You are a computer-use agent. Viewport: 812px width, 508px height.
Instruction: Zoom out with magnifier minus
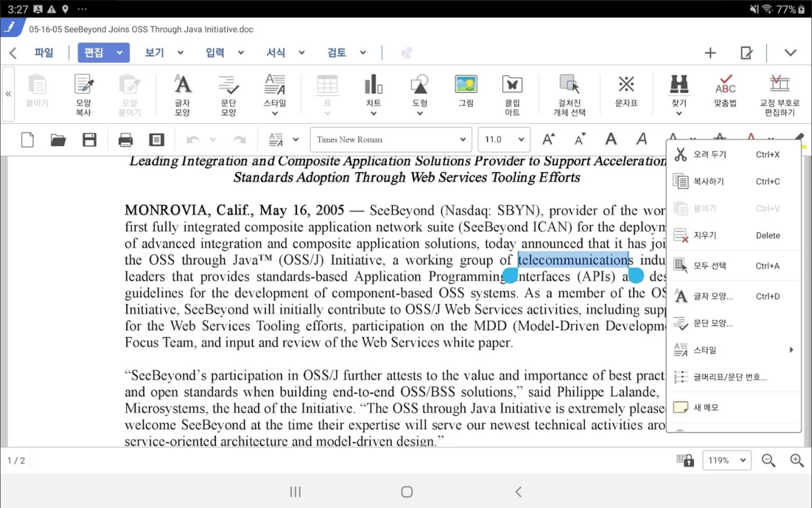click(768, 461)
